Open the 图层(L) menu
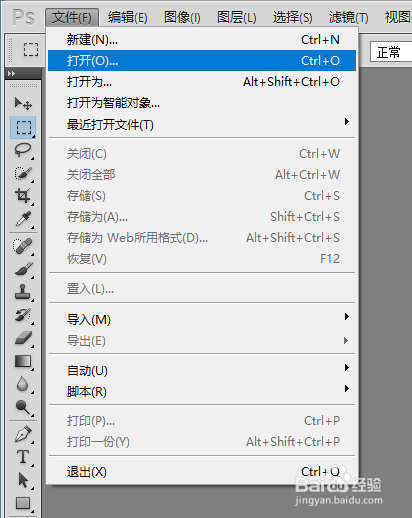 click(237, 17)
